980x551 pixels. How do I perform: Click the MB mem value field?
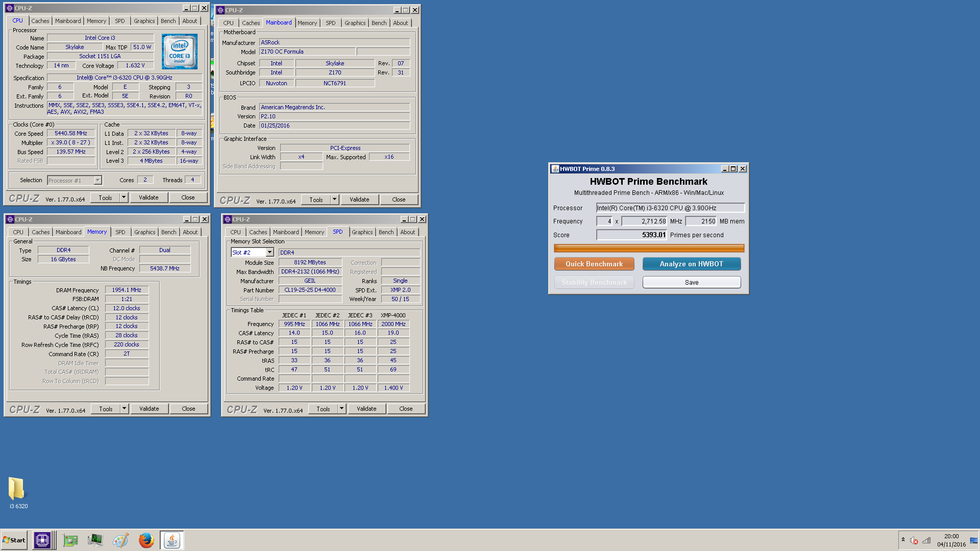tap(701, 221)
